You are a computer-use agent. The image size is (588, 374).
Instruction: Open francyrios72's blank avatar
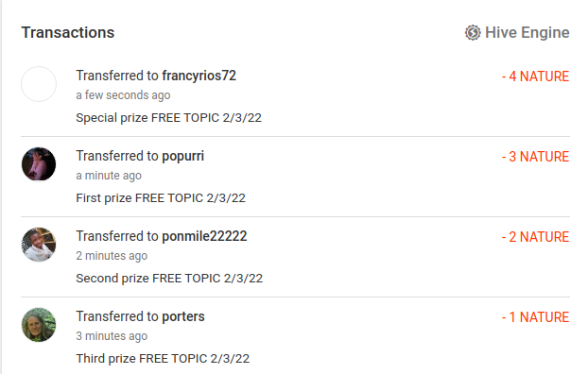coord(39,84)
